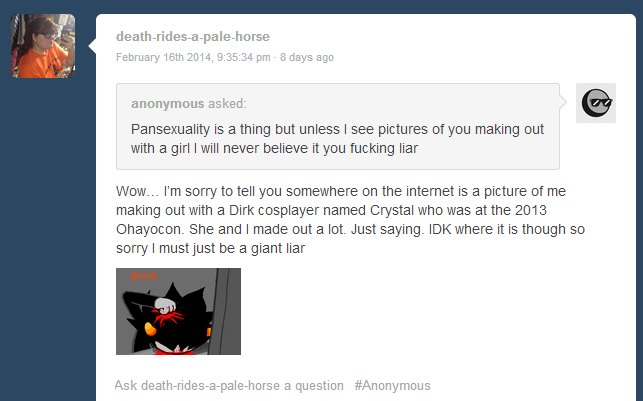Click the question bubble arrow near anonymous icon
Image resolution: width=643 pixels, height=401 pixels.
pyautogui.click(x=563, y=103)
